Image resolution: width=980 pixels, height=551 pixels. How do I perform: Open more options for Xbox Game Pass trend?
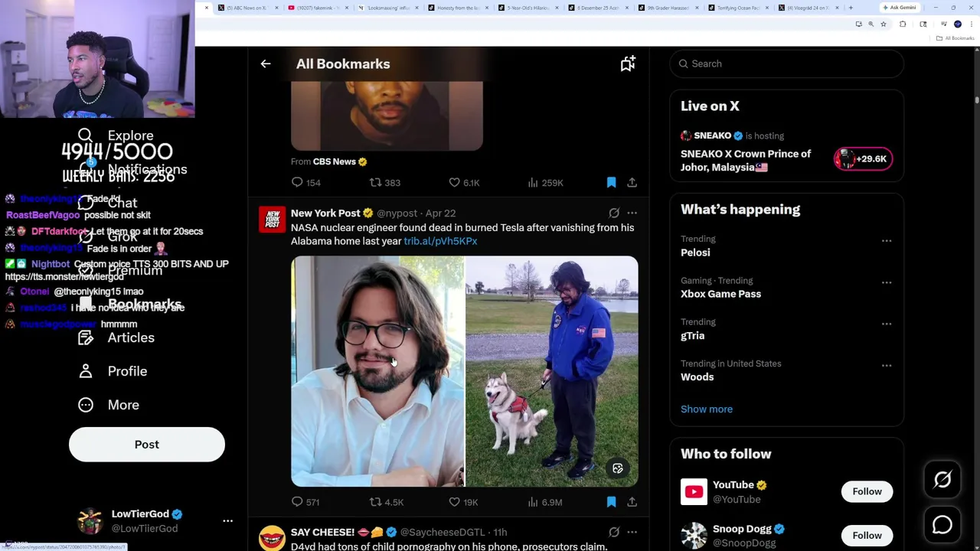[x=887, y=282]
